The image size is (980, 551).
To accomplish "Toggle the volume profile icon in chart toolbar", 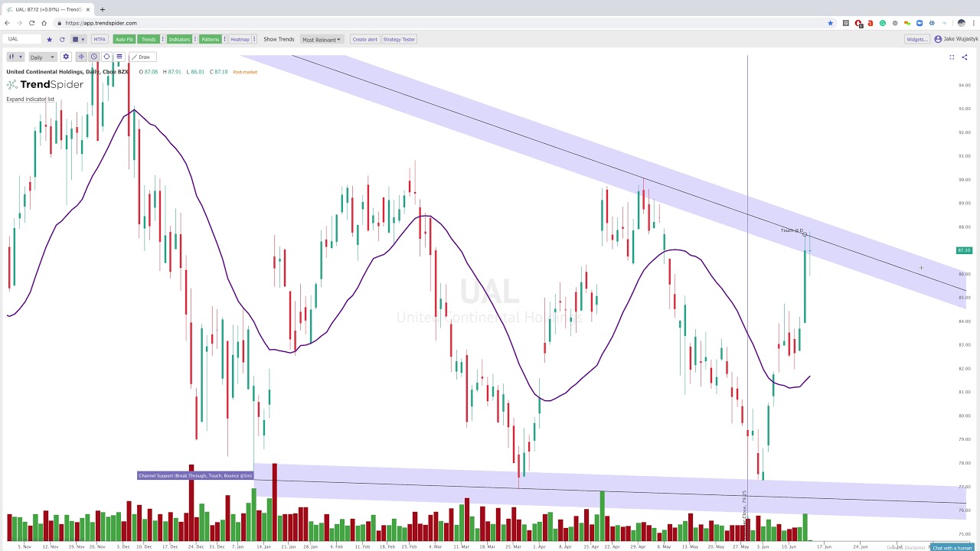I will [x=81, y=57].
